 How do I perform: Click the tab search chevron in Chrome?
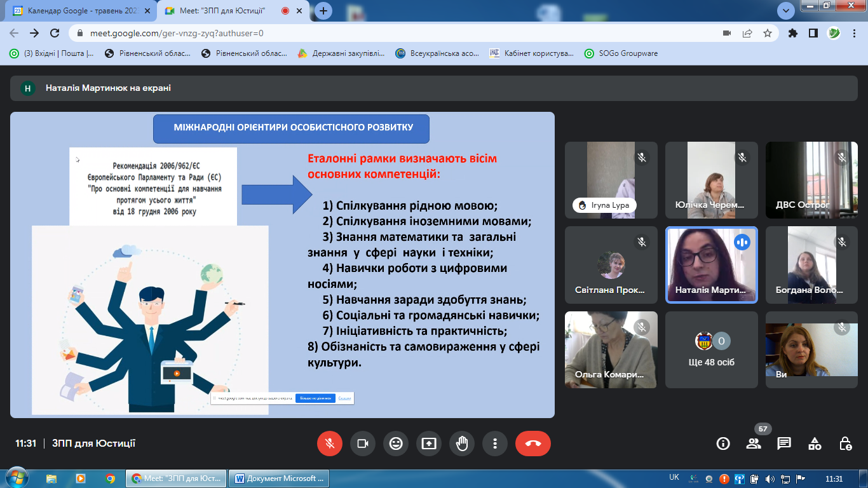(786, 11)
